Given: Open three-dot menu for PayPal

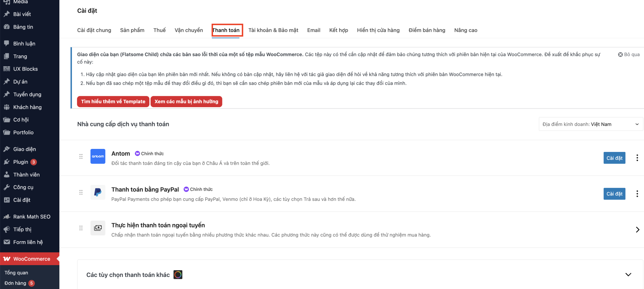Looking at the screenshot, I should [637, 194].
